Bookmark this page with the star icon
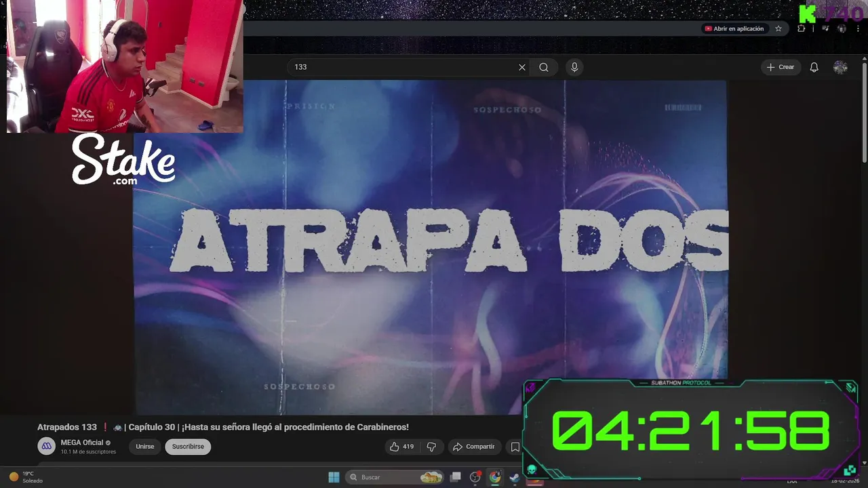Screen dimensions: 868x488 pos(778,28)
